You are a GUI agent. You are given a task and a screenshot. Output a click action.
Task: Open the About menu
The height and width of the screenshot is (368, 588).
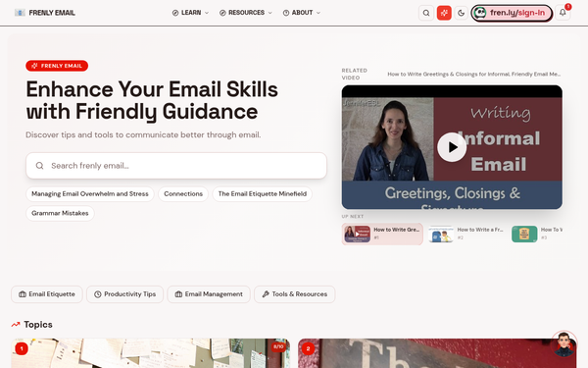coord(302,13)
